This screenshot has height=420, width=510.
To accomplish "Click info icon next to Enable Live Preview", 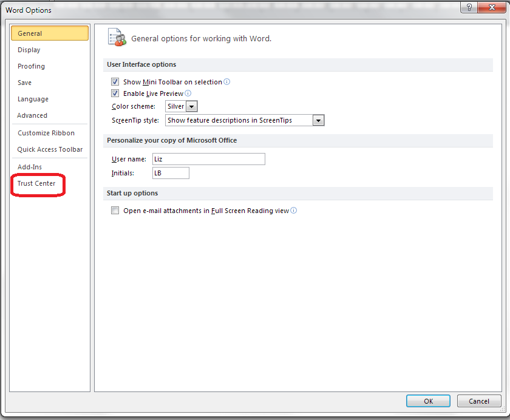I will [x=188, y=93].
